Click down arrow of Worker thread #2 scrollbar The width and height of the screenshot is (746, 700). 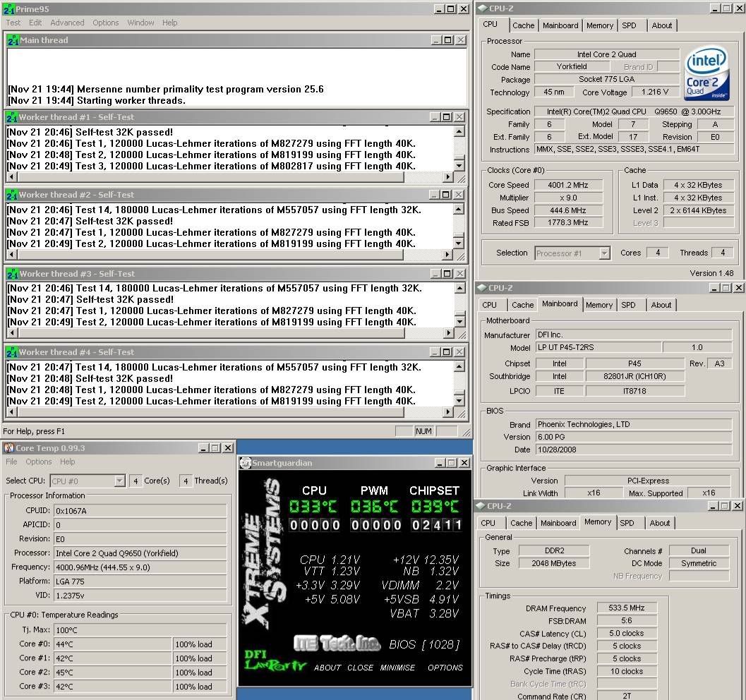pyautogui.click(x=459, y=243)
